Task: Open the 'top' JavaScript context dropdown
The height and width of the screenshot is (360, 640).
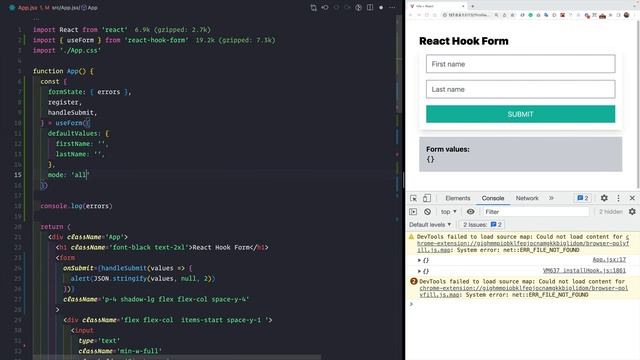Action: (x=449, y=212)
